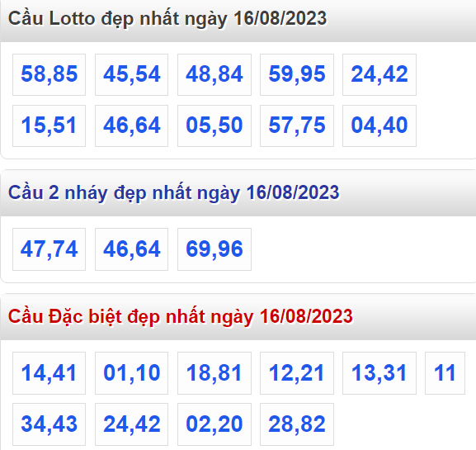
Task: Open the 14,41 Đặc biệt pair
Action: coord(49,373)
